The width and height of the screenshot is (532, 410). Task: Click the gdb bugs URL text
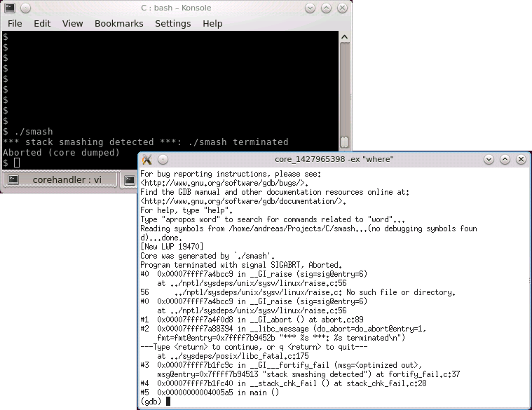[224, 183]
